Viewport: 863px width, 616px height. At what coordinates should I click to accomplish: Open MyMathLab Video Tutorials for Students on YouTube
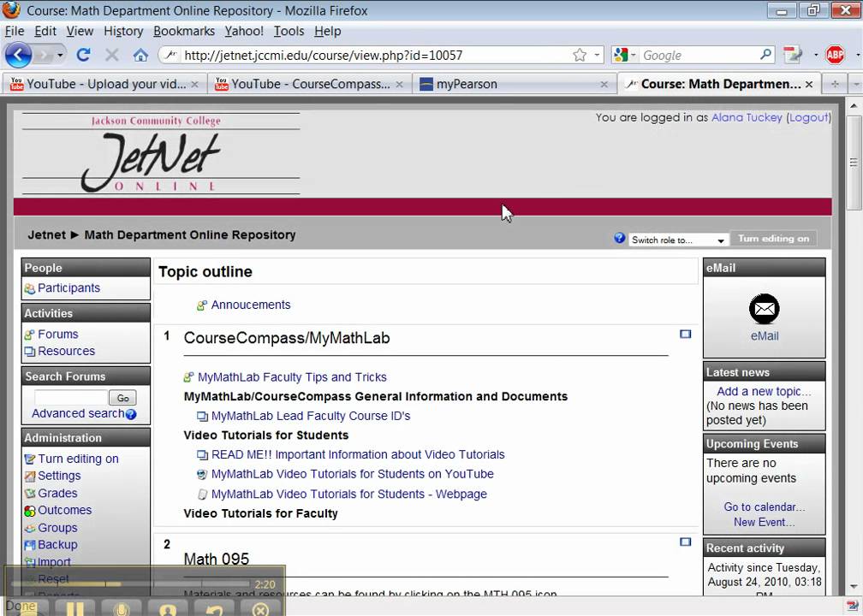352,474
